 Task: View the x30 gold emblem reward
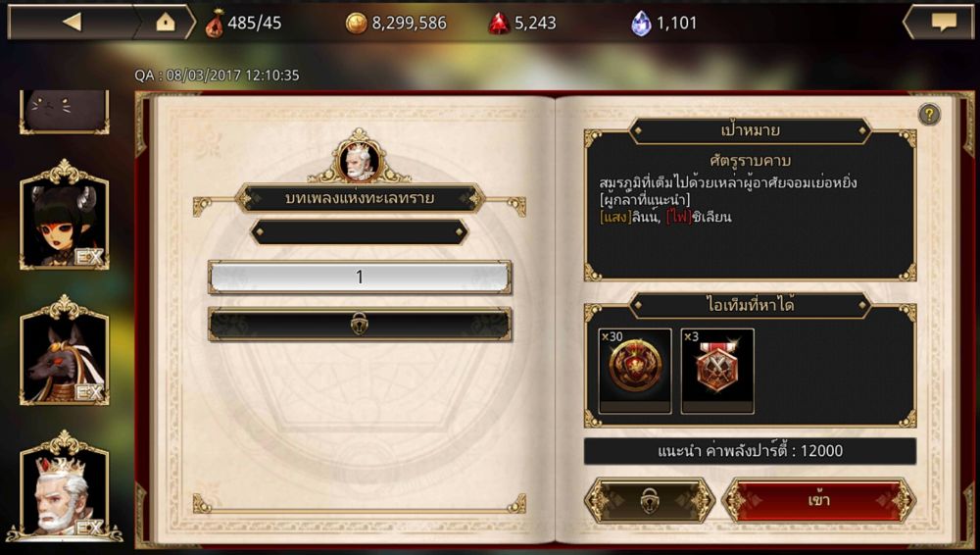coord(635,371)
